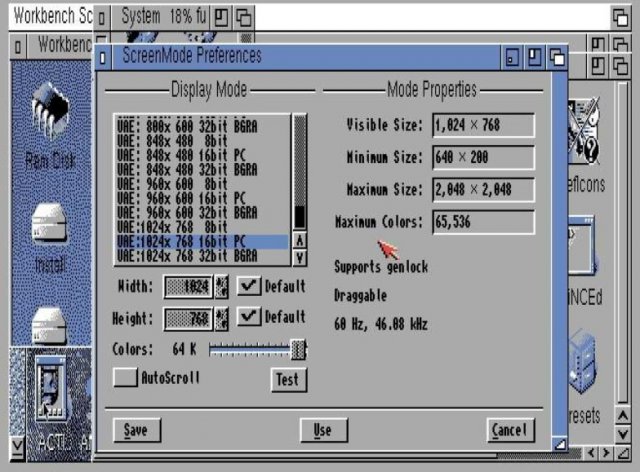
Task: Click the ScreenMode window resize corner gadget
Action: click(x=560, y=444)
